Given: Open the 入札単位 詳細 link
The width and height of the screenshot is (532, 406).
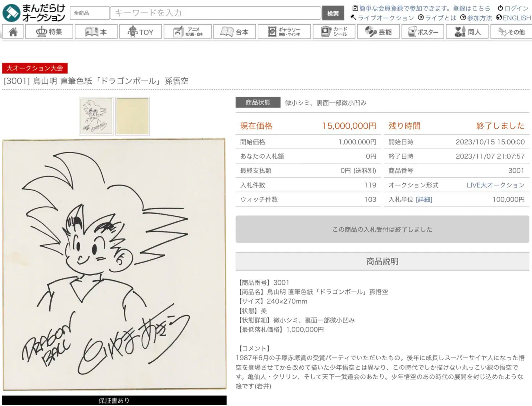Looking at the screenshot, I should point(424,199).
